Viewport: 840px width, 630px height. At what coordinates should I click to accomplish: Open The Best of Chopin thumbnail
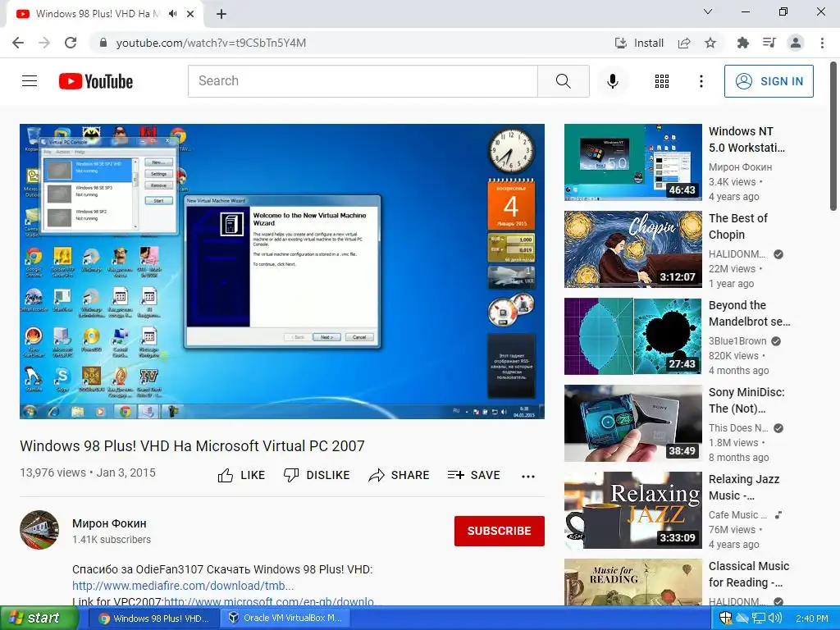632,249
